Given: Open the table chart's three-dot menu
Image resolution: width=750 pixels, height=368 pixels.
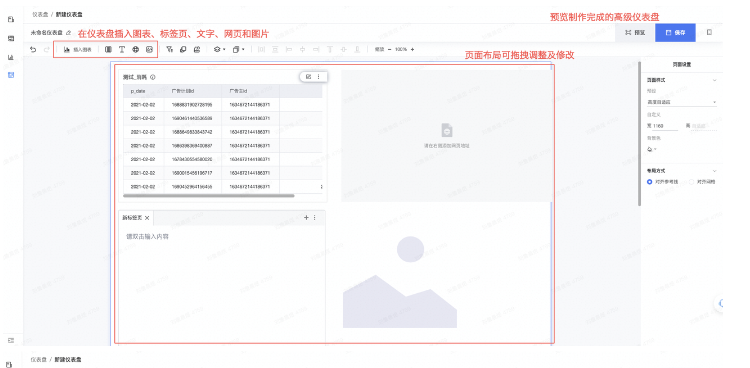Looking at the screenshot, I should coord(319,77).
